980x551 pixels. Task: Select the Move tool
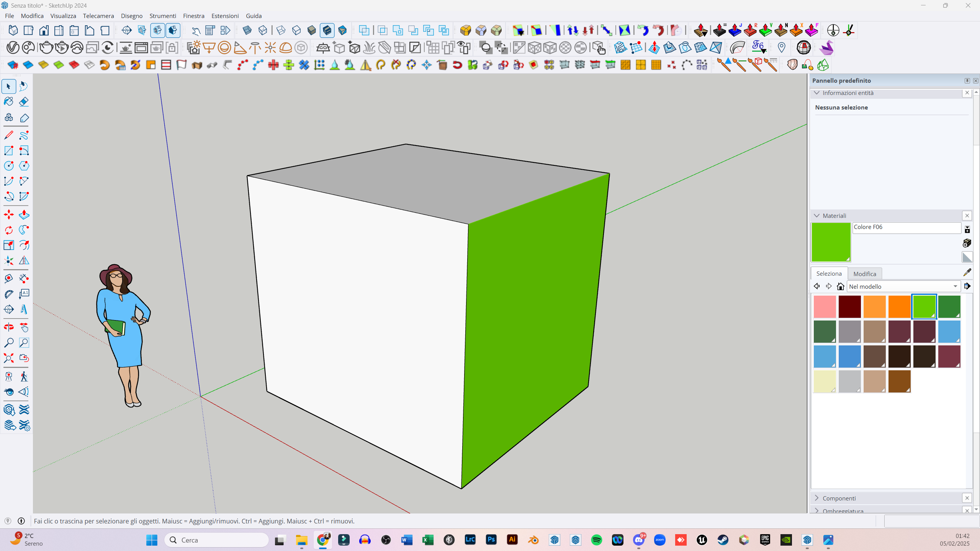click(x=8, y=214)
